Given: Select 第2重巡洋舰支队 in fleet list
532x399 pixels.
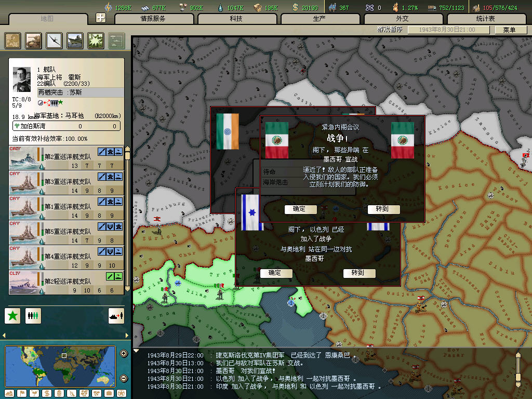Looking at the screenshot, I should coord(66,157).
